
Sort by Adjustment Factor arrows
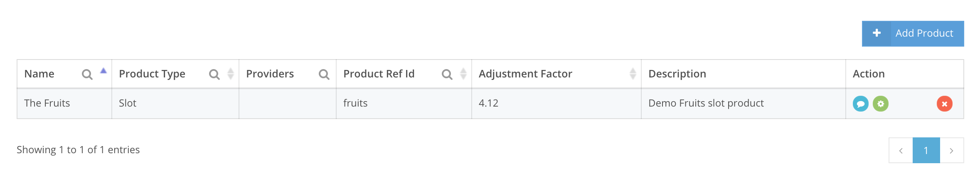(x=633, y=74)
